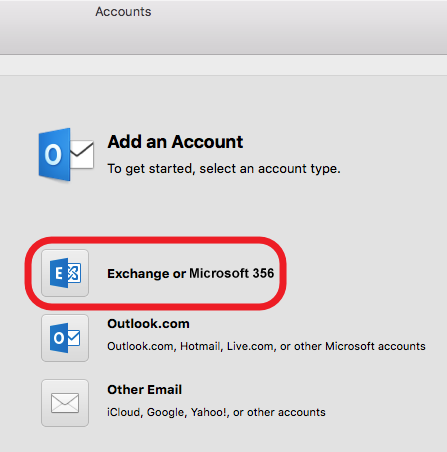Select the Outlook.com account icon button
Screen dimensions: 447x452
(x=65, y=338)
